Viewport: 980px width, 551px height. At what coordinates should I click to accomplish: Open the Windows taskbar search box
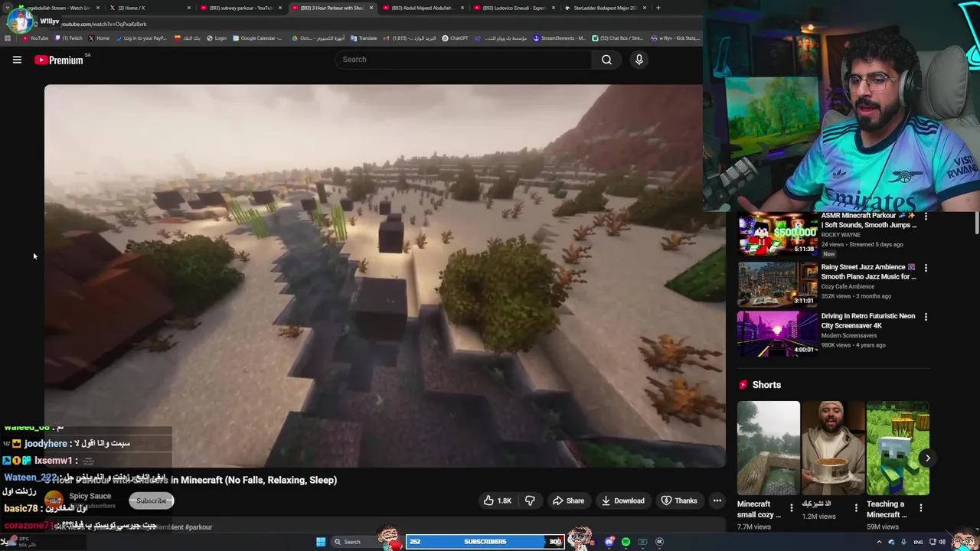[x=354, y=542]
